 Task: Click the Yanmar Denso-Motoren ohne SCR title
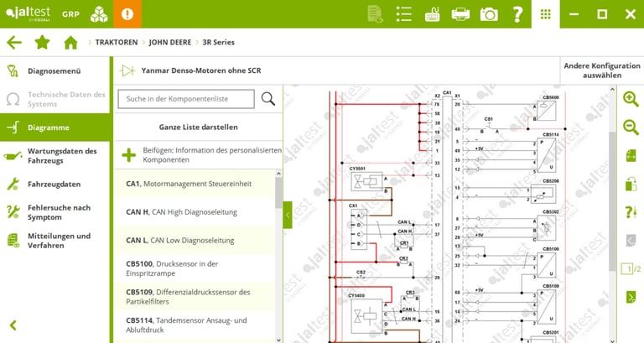point(201,70)
